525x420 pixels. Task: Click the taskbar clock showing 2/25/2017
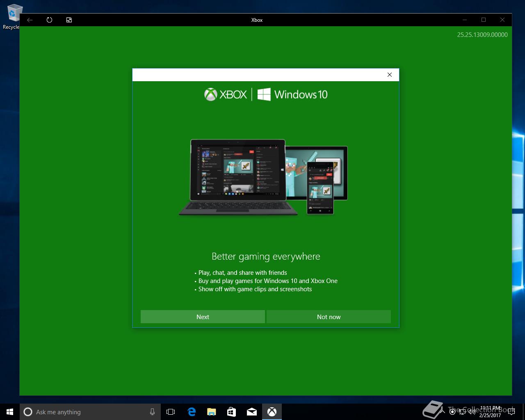point(490,412)
